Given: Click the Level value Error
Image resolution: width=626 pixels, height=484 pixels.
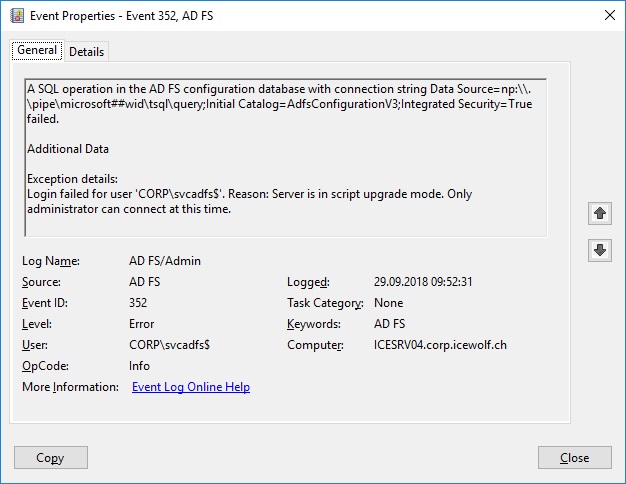Looking at the screenshot, I should coord(141,324).
